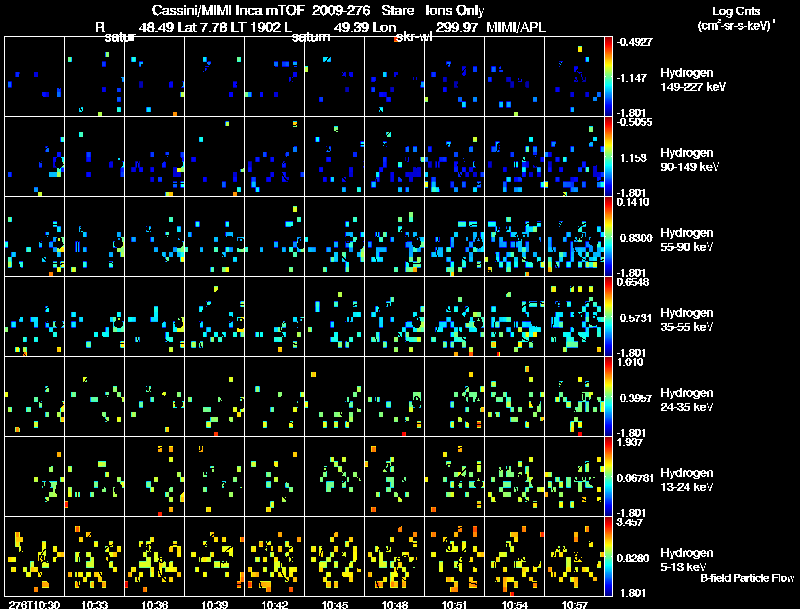Click the "Hydrogen 90-149 keV" row label
The image size is (800, 609).
pos(689,160)
